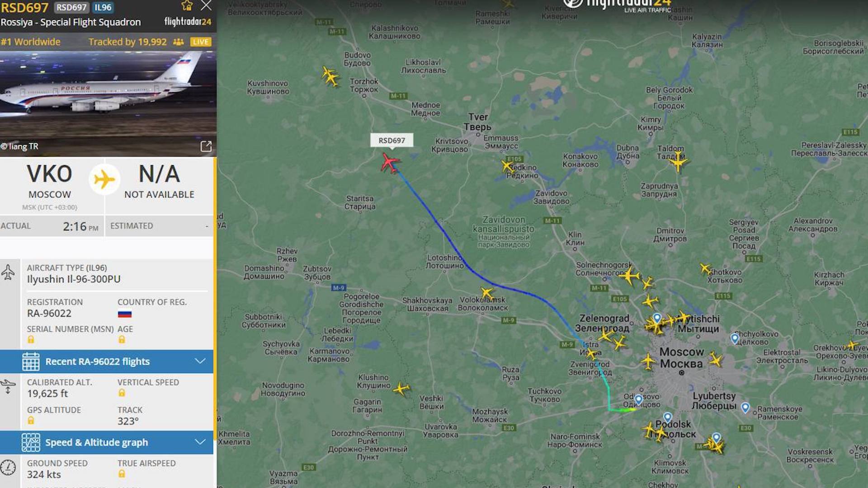
Task: Click the favorite star icon for RSD697
Action: (187, 5)
